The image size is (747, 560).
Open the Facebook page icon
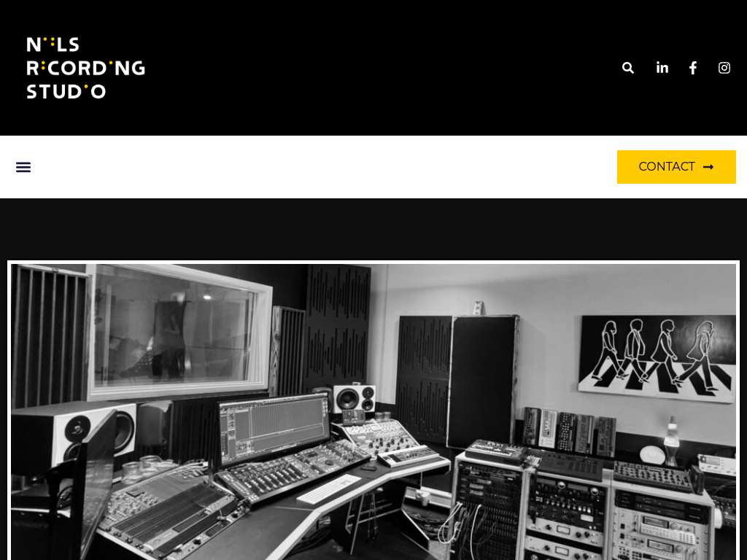(x=693, y=68)
